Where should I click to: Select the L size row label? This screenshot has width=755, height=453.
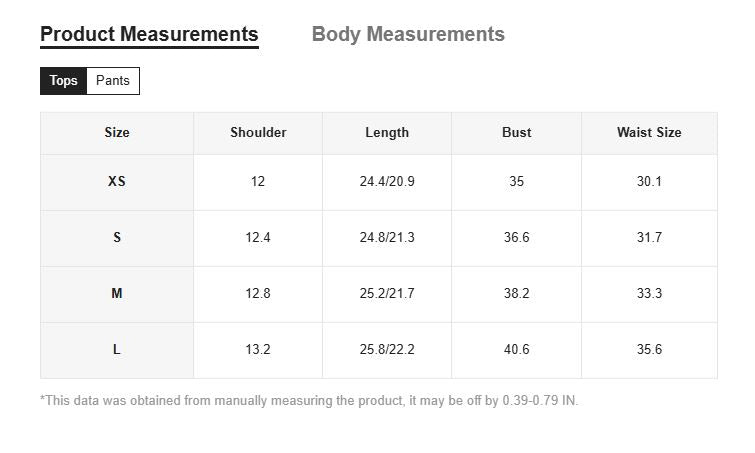[117, 350]
